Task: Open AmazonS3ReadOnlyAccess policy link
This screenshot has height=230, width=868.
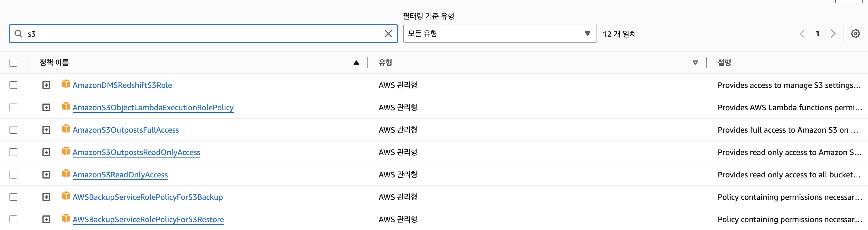Action: [120, 175]
